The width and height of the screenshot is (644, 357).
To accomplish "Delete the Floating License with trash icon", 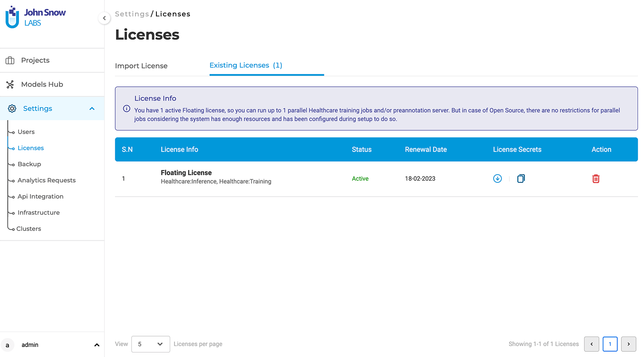I will coord(596,179).
